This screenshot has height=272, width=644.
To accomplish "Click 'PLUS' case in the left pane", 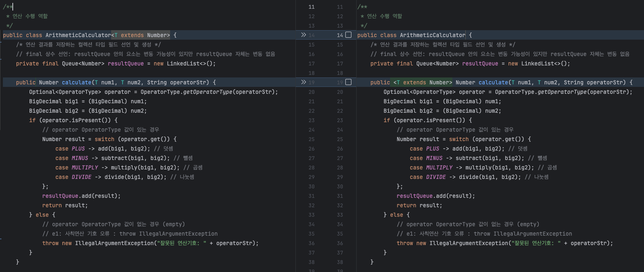I will [78, 149].
